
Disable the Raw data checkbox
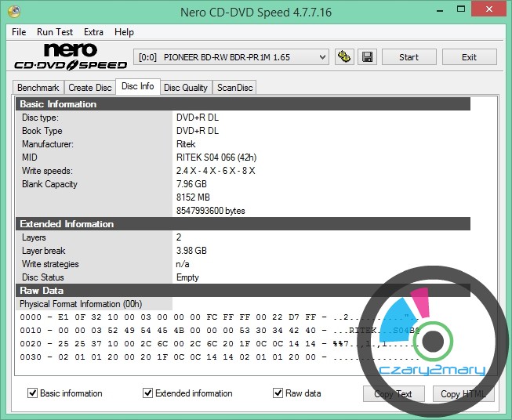(278, 393)
